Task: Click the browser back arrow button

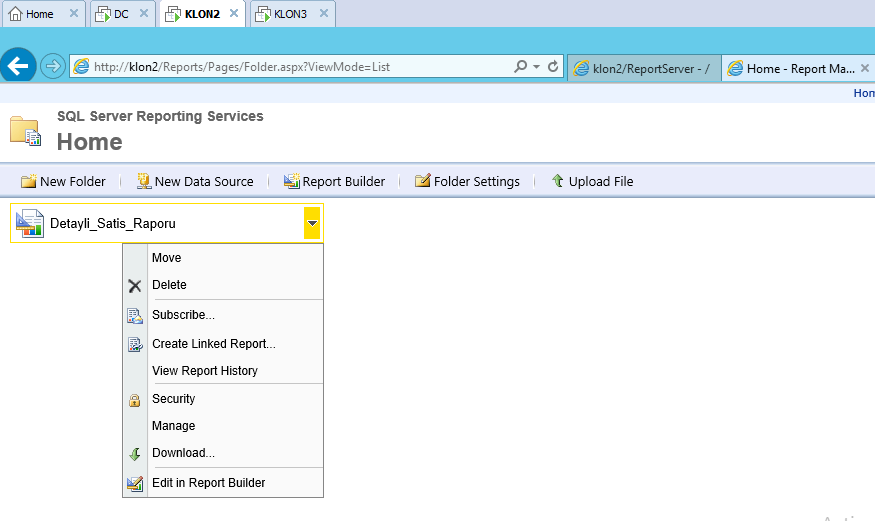Action: 18,66
